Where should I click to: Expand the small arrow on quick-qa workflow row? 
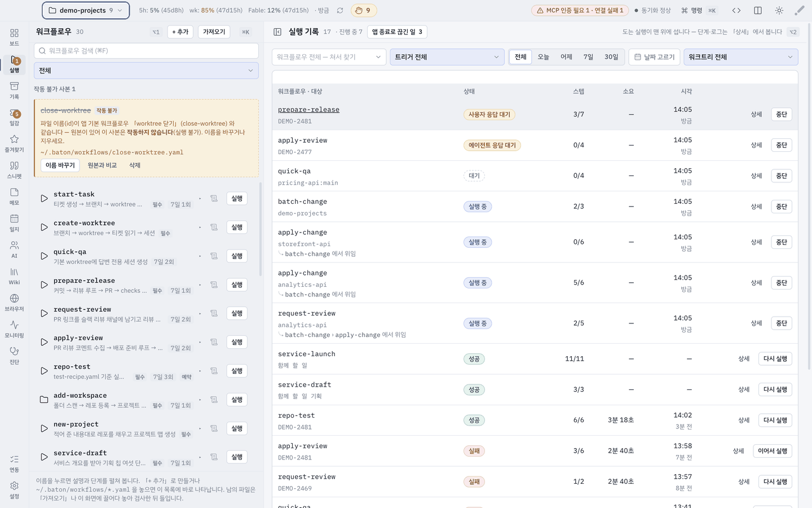pyautogui.click(x=200, y=256)
